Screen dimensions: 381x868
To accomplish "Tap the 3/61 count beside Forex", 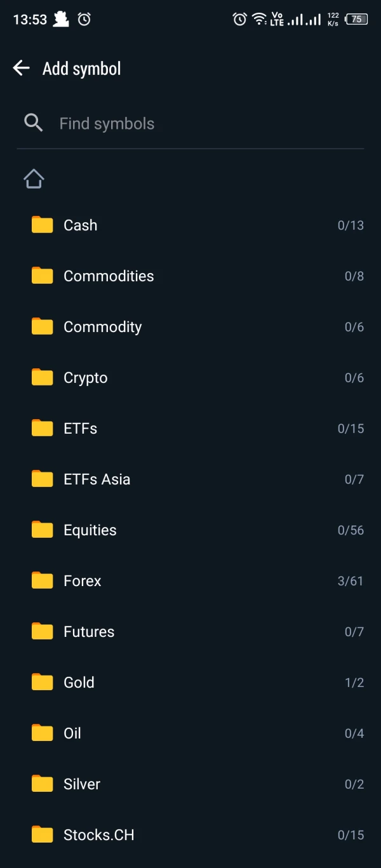I will tap(351, 581).
